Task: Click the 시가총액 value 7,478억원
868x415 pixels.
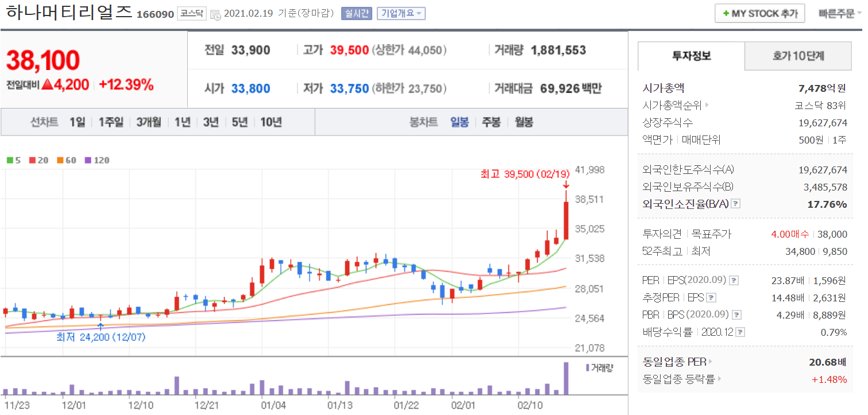Action: click(823, 88)
